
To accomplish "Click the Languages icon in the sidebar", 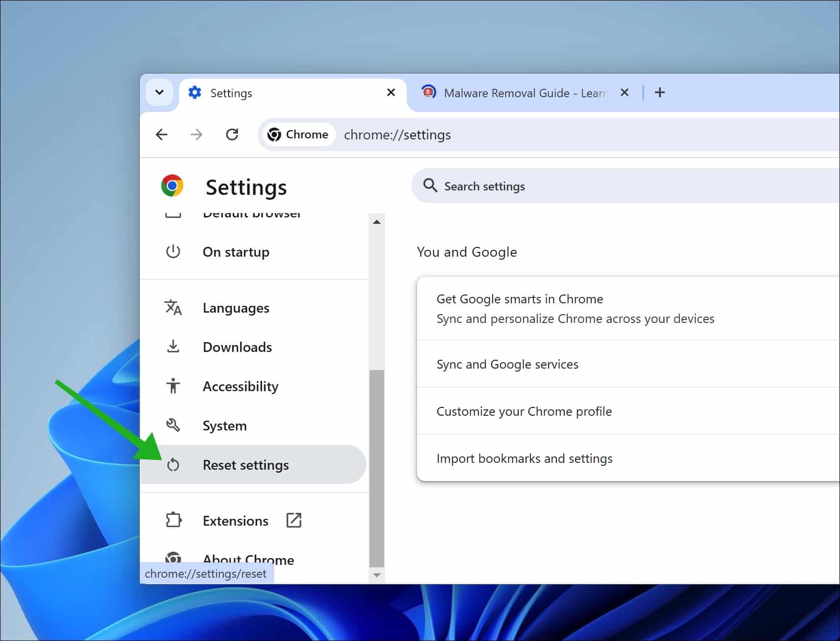I will point(174,308).
